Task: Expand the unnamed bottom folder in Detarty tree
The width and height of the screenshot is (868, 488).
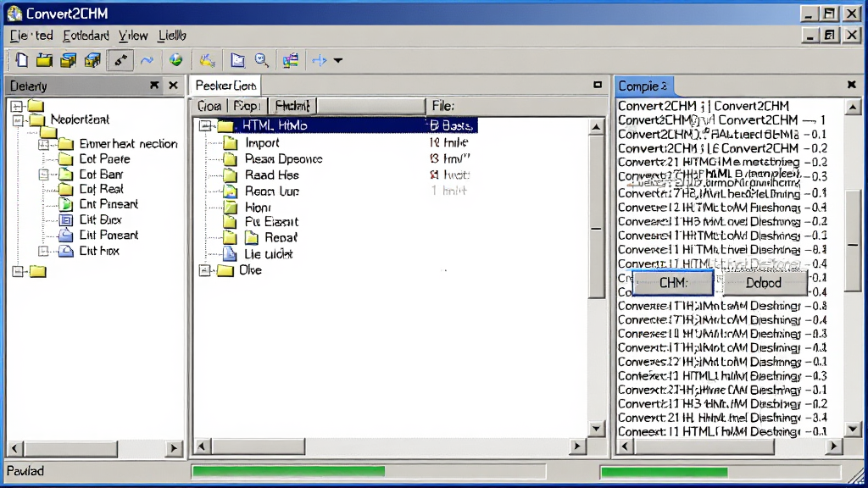Action: pyautogui.click(x=18, y=271)
